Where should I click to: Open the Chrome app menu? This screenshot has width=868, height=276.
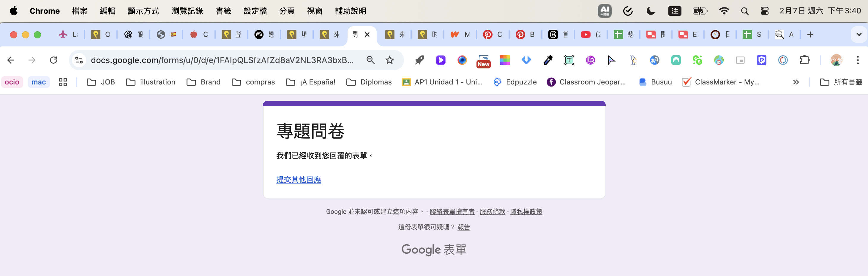pos(45,11)
